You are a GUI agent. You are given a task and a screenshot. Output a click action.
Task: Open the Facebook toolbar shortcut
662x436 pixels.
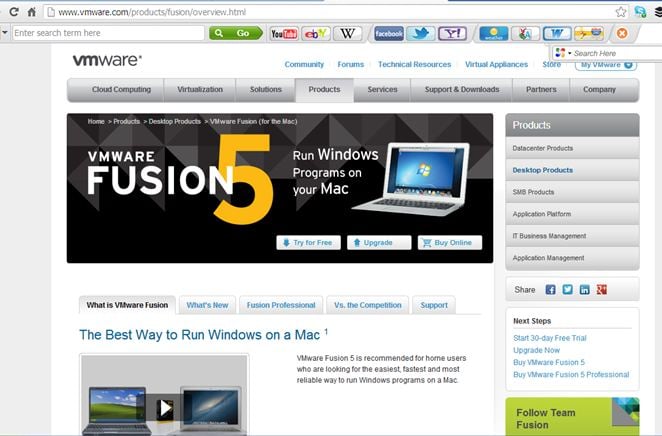point(389,33)
